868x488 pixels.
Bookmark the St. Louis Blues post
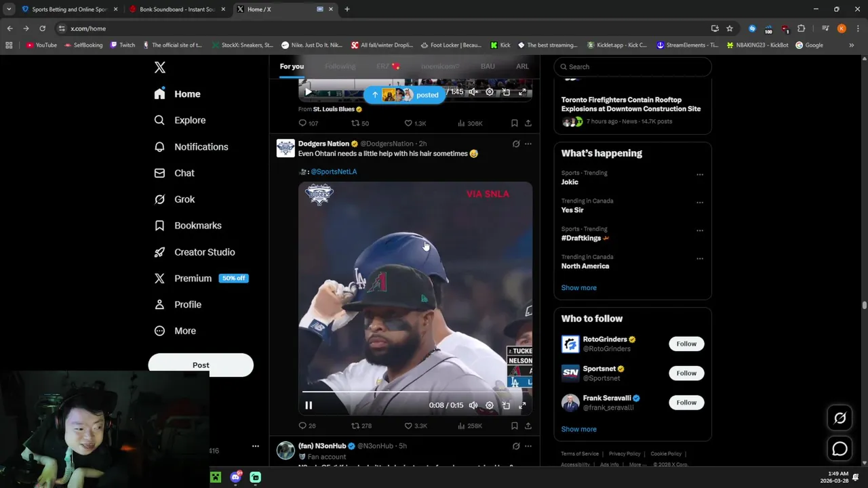tap(515, 123)
